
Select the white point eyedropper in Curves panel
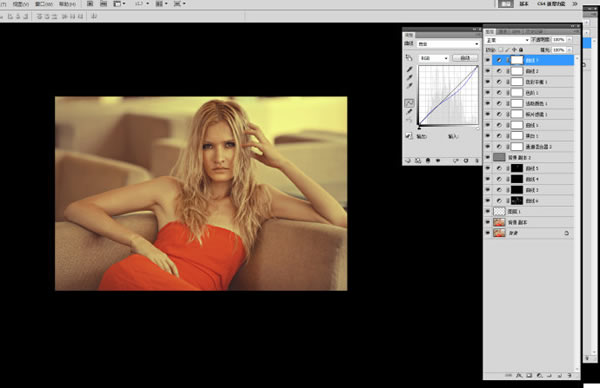(x=409, y=86)
